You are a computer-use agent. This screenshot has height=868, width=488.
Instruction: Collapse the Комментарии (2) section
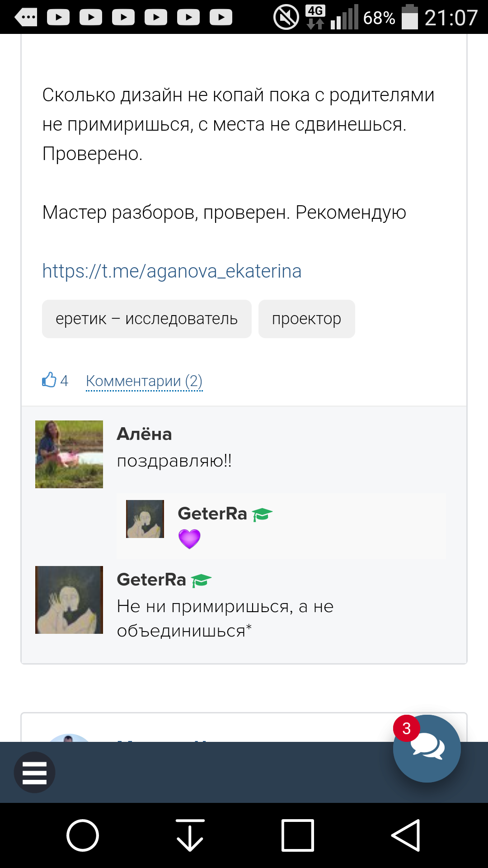tap(144, 381)
